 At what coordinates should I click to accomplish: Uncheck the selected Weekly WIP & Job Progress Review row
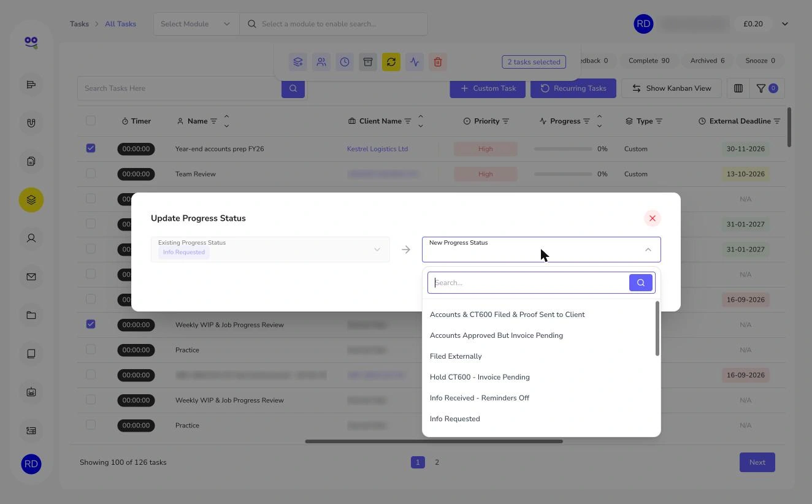(x=91, y=324)
